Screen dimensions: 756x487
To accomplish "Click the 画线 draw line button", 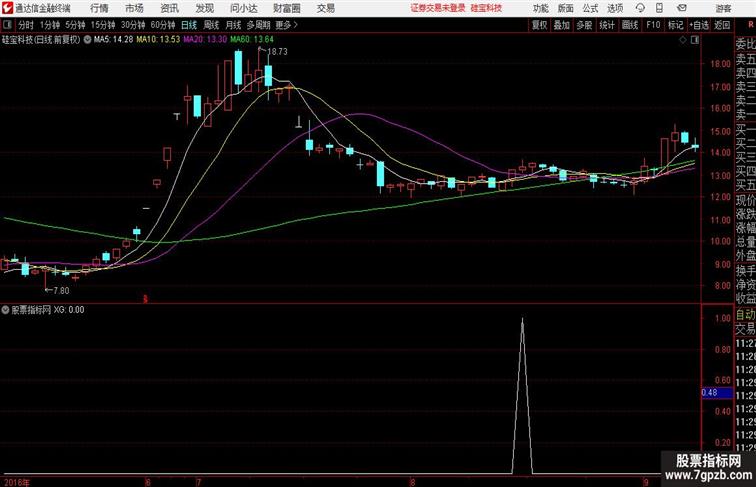I will click(630, 25).
